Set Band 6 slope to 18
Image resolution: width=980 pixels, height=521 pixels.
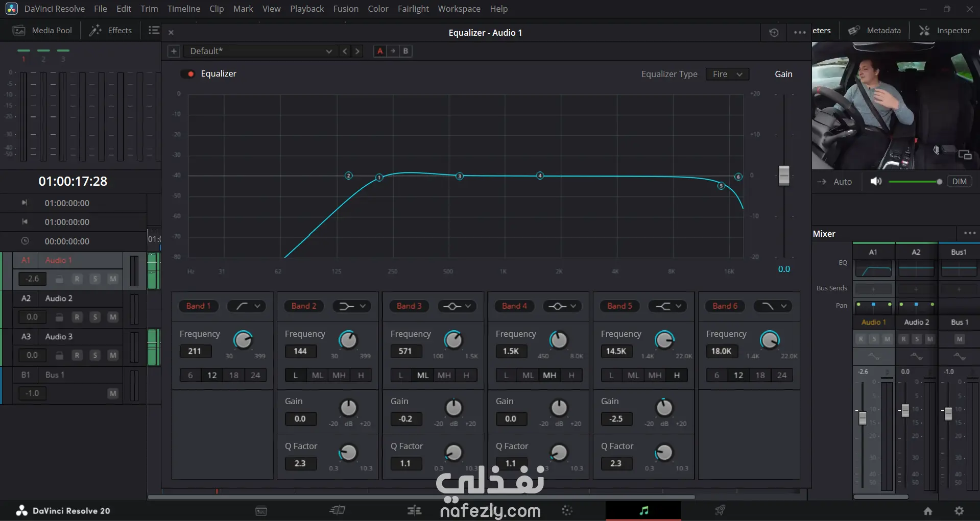pos(760,376)
